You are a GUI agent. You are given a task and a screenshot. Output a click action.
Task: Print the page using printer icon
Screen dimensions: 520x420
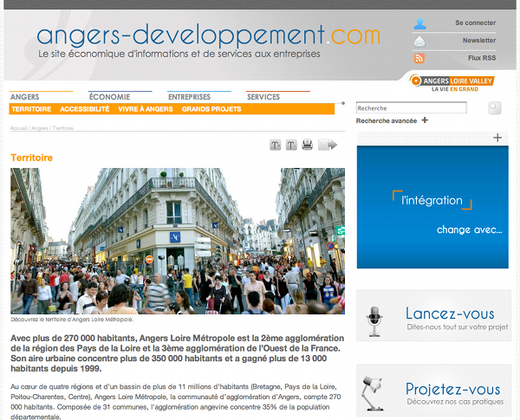(307, 145)
